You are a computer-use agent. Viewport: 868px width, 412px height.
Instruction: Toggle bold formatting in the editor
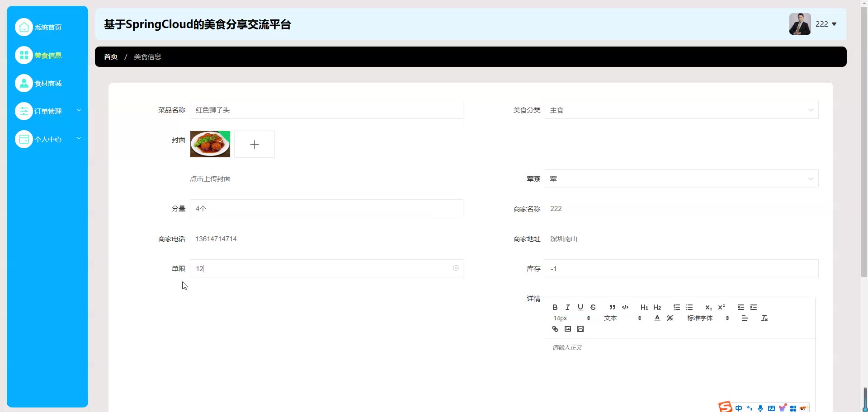coord(555,307)
